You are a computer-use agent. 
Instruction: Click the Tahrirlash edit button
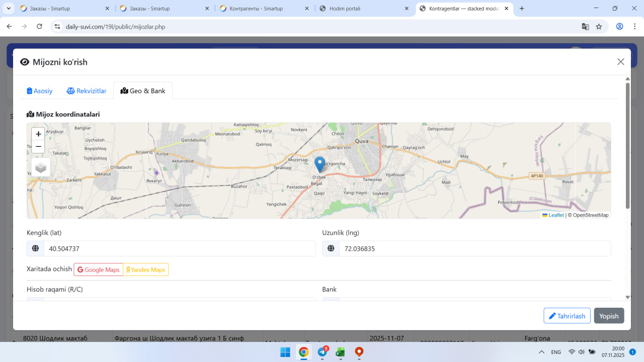click(x=567, y=316)
